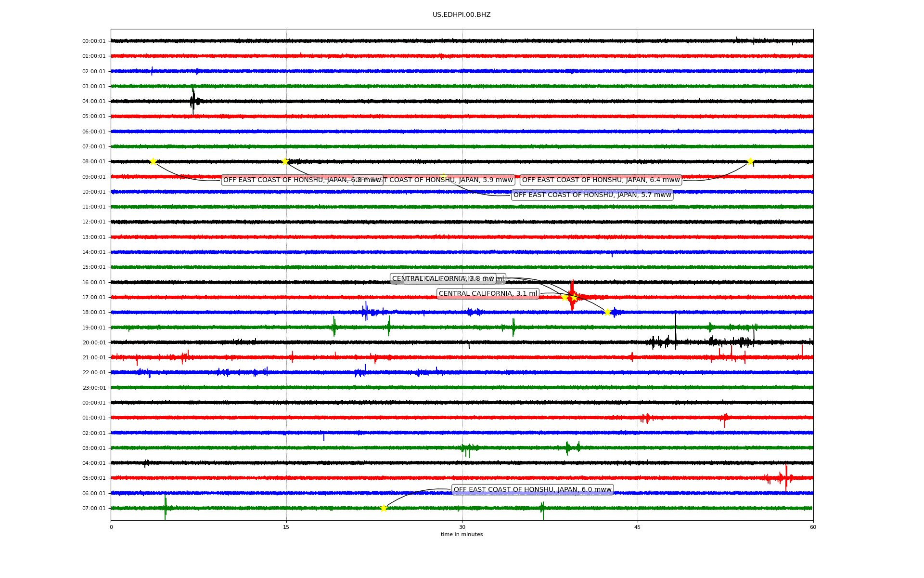Screen dimensions: 924x578
Task: Click the left star on the red 17:00:01 trace
Action: 565,297
